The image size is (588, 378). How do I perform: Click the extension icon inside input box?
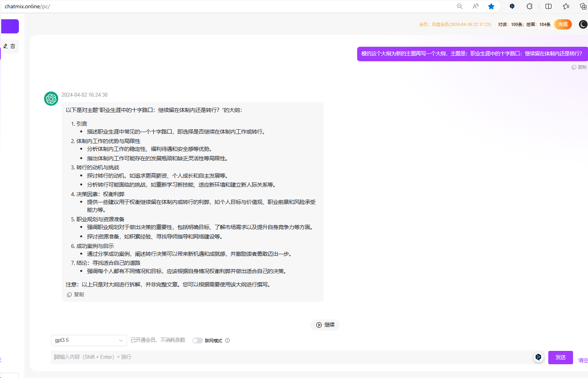coord(538,357)
